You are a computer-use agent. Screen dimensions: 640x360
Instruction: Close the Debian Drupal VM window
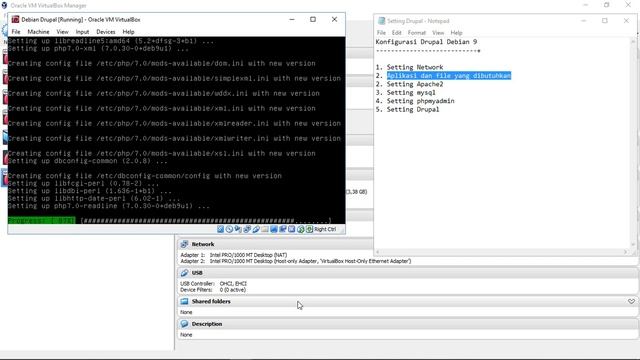pyautogui.click(x=334, y=19)
